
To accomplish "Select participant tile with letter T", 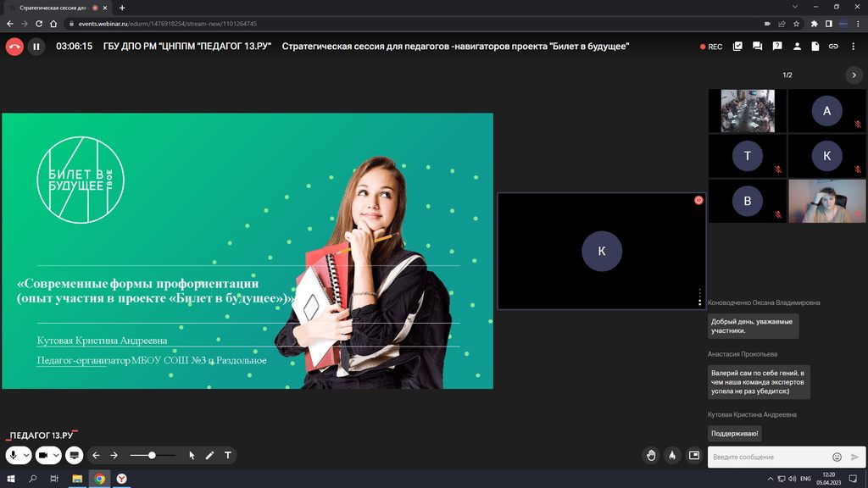I will [x=748, y=156].
